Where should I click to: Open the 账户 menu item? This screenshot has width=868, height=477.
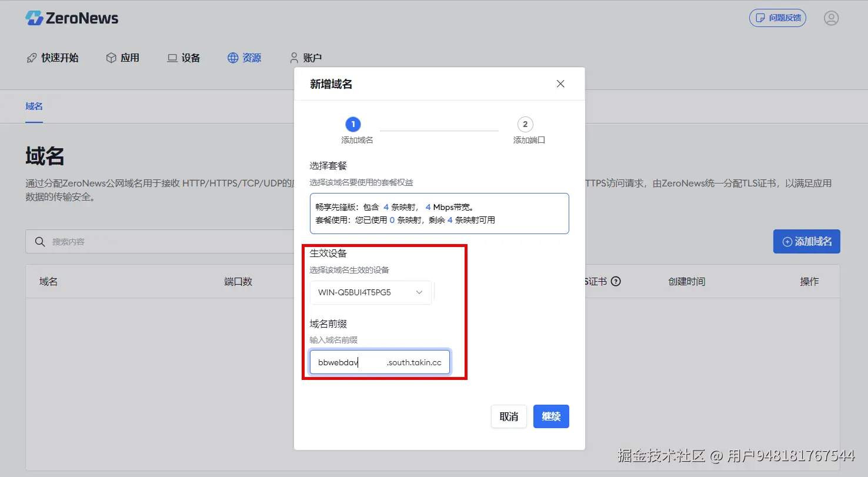pos(306,58)
